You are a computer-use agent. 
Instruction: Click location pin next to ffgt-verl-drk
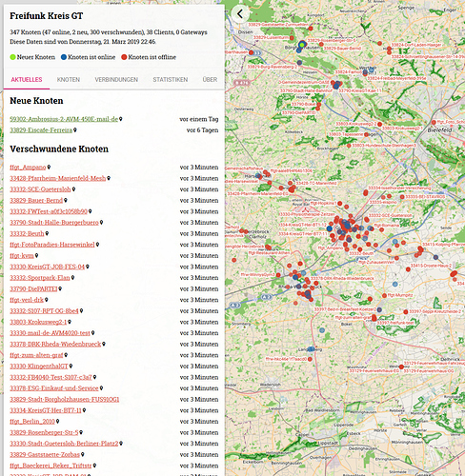[x=47, y=300]
